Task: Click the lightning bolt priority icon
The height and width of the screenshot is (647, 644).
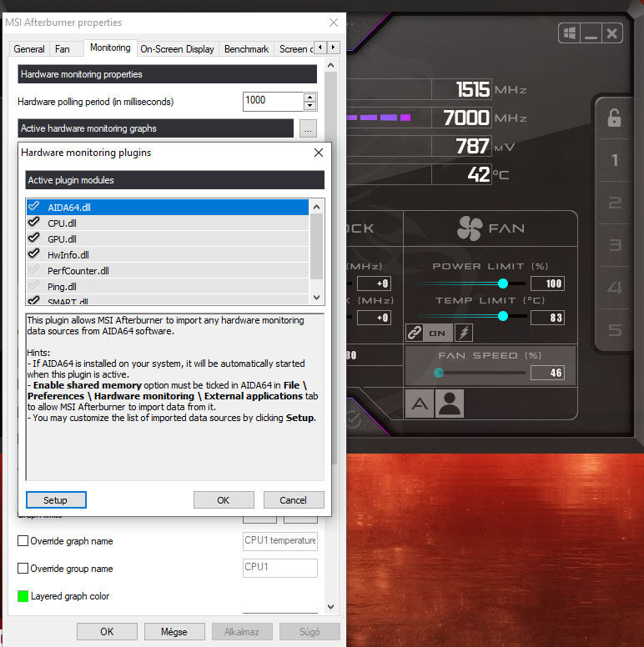Action: pyautogui.click(x=464, y=333)
